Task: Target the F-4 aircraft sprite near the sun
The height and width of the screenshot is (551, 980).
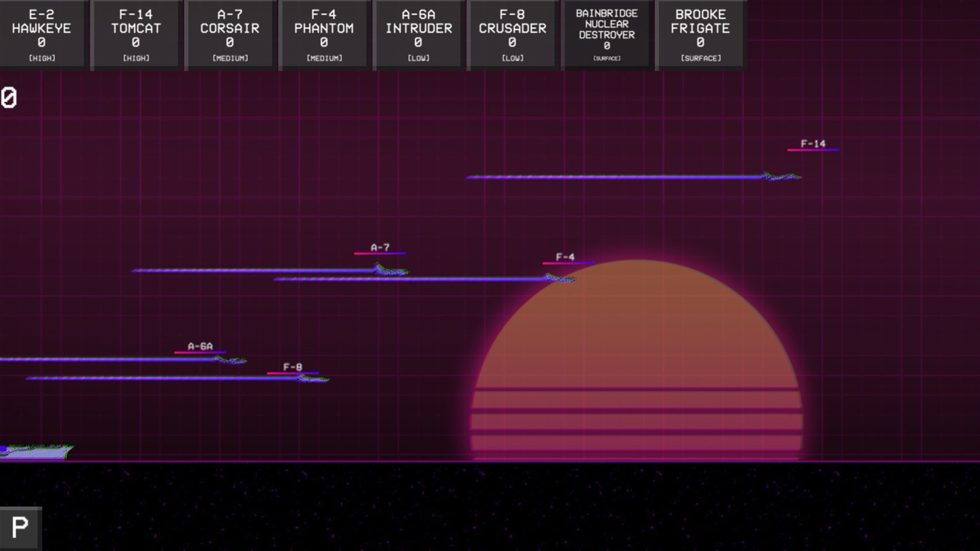Action: pos(560,278)
